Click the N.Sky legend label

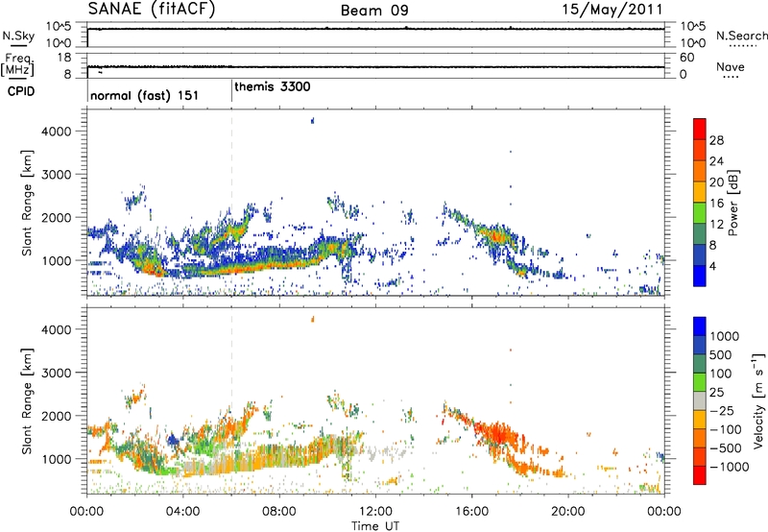[x=18, y=36]
